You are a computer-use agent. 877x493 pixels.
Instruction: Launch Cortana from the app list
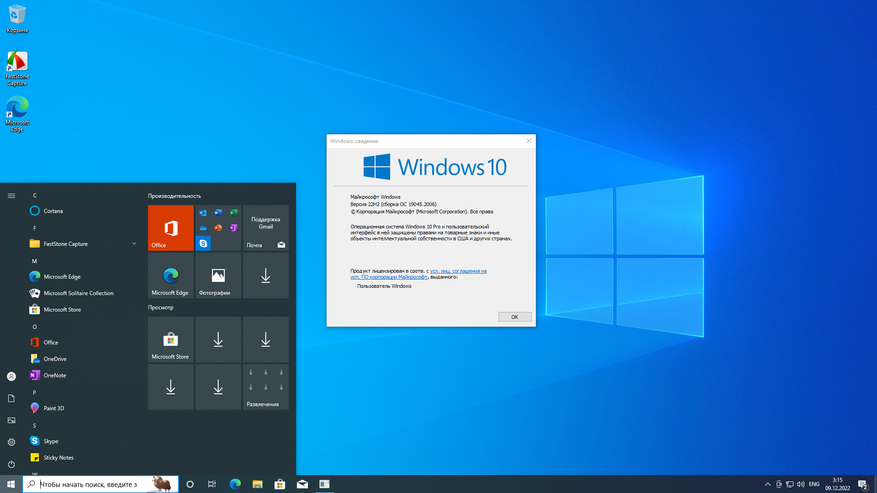83,211
